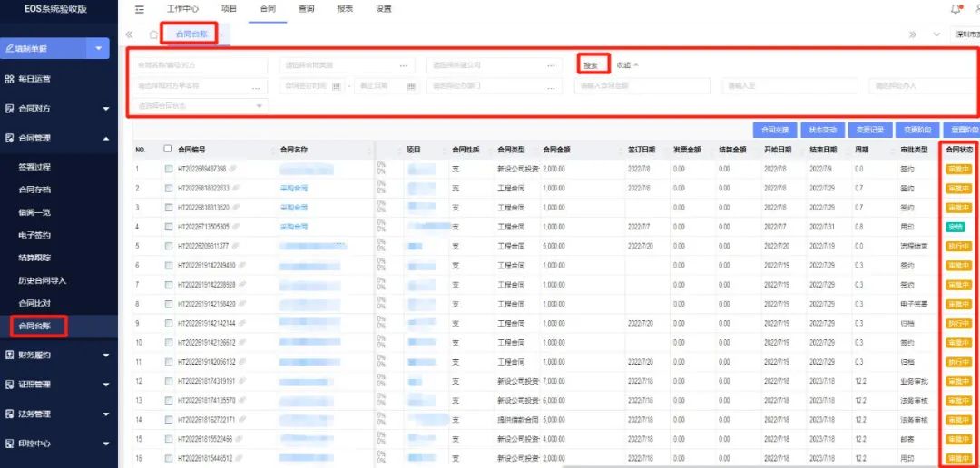Expand the 合同对方 sidebar menu
Screen dimensions: 980x468
point(105,110)
